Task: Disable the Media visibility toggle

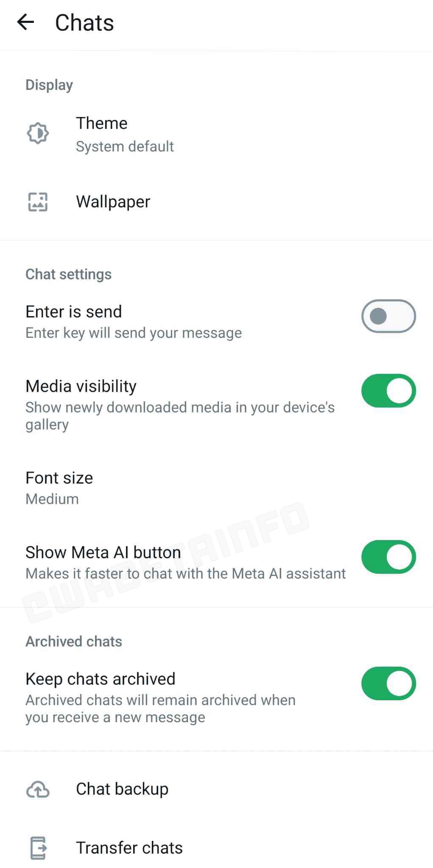Action: [x=388, y=390]
